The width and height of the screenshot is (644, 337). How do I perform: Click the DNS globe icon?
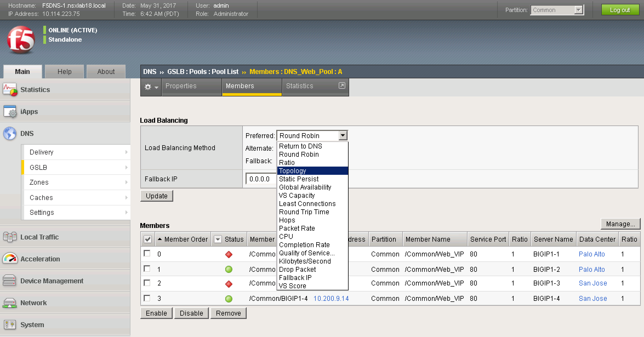pos(10,133)
